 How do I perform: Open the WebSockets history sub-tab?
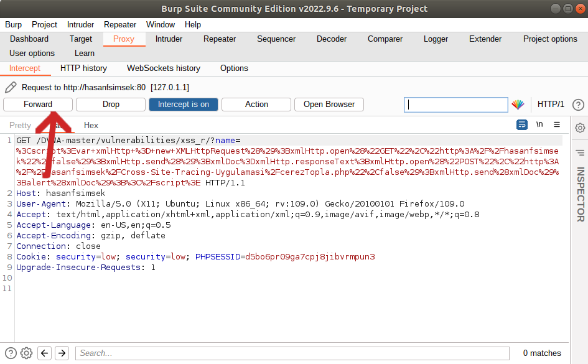coord(164,68)
